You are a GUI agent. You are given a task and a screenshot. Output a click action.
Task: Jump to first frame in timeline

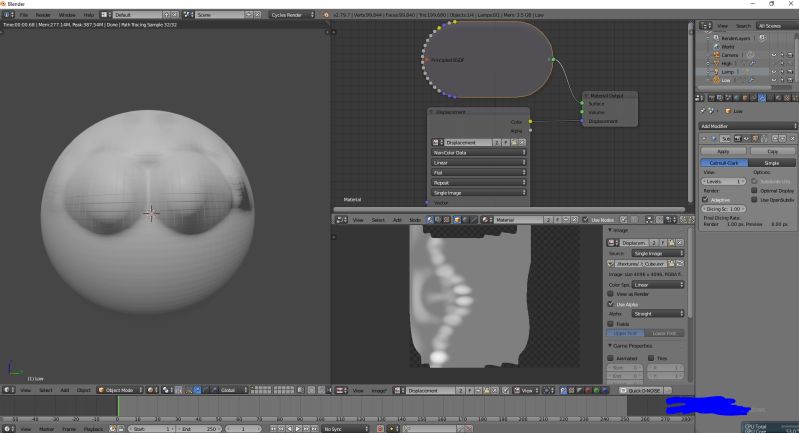point(274,429)
